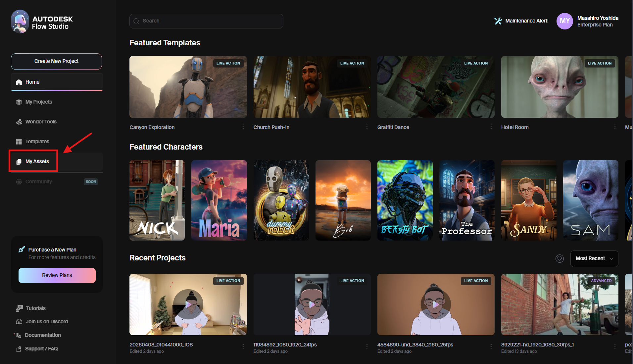Click the Wonder Tools icon
The height and width of the screenshot is (364, 633).
(19, 122)
